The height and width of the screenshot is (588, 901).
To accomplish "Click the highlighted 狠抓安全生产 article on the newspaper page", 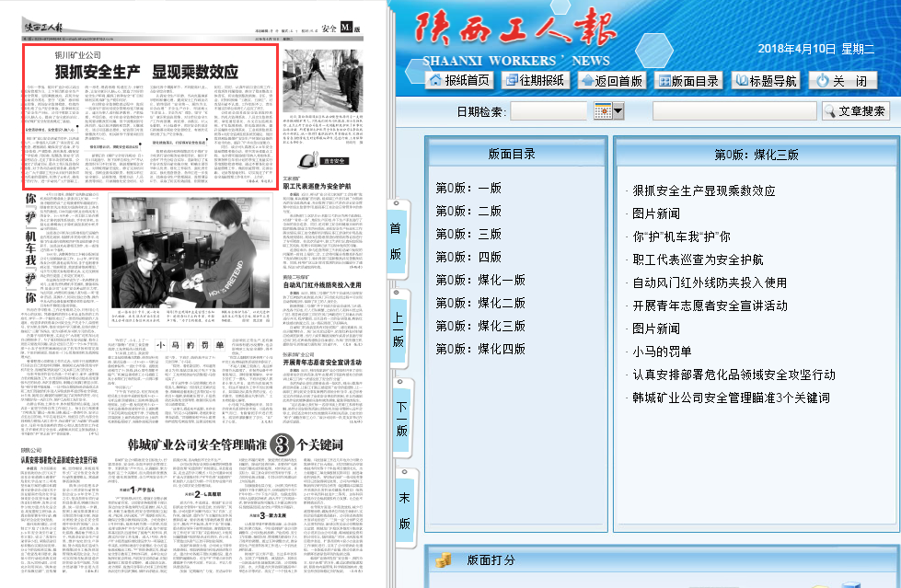I will [x=150, y=119].
